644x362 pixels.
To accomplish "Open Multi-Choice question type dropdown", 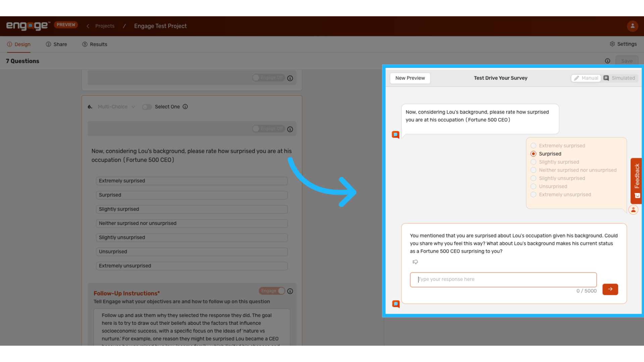I will click(x=116, y=107).
